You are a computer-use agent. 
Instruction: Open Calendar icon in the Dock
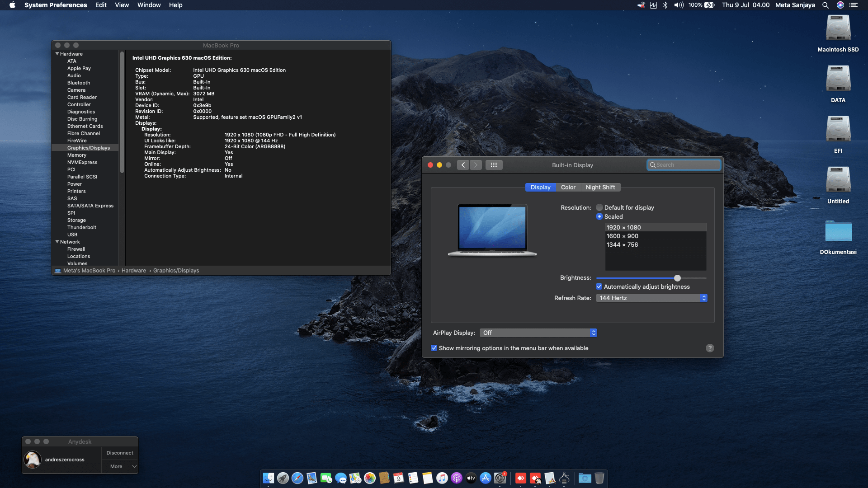(x=399, y=478)
